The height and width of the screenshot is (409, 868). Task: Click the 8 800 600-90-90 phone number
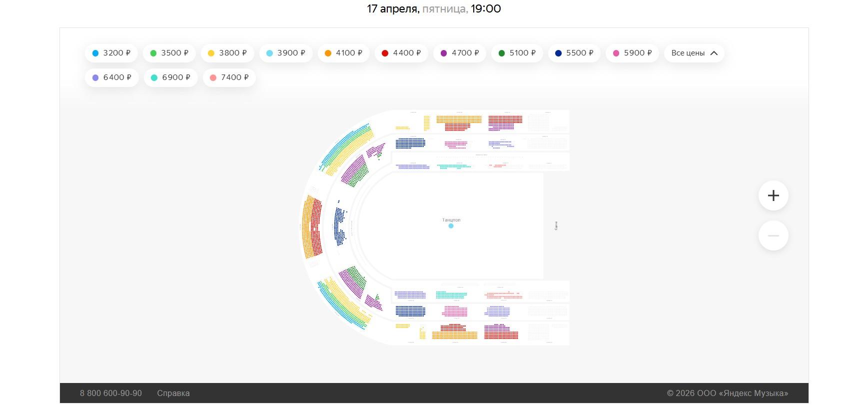pyautogui.click(x=111, y=393)
